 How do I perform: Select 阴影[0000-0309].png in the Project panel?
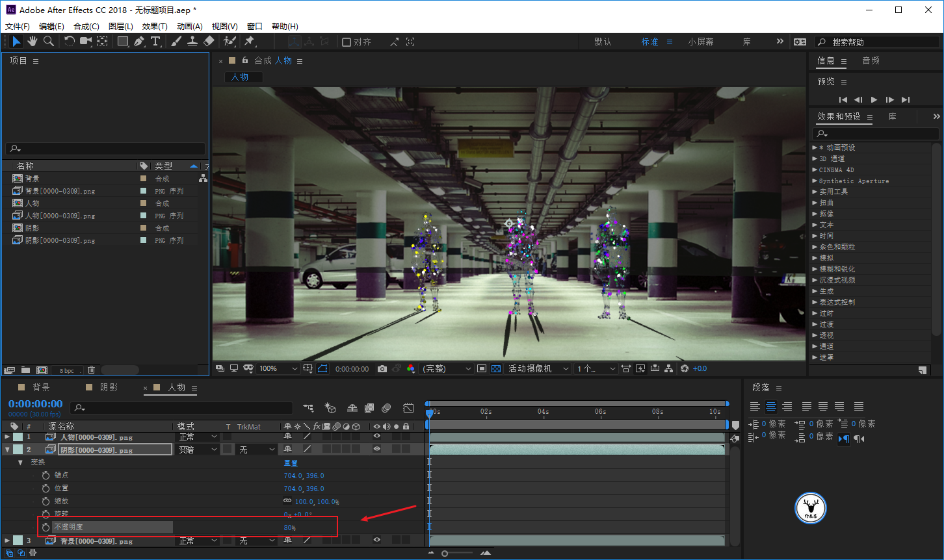[60, 240]
